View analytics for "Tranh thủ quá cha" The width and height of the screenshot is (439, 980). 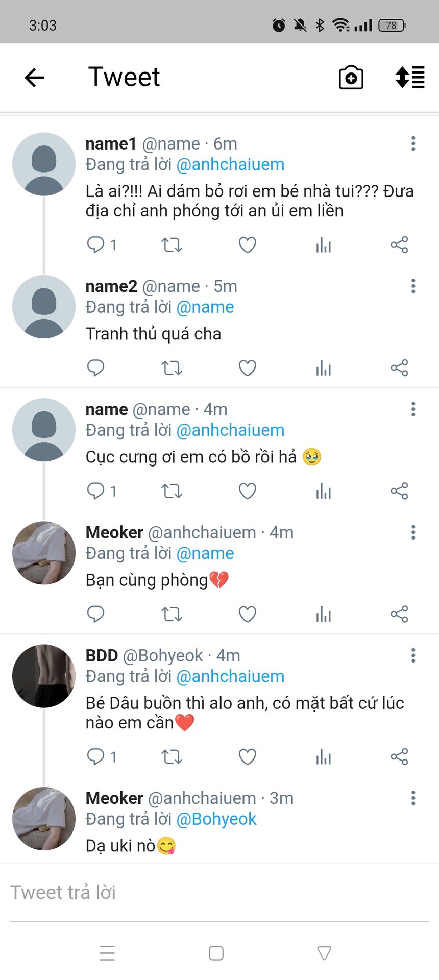(x=323, y=367)
